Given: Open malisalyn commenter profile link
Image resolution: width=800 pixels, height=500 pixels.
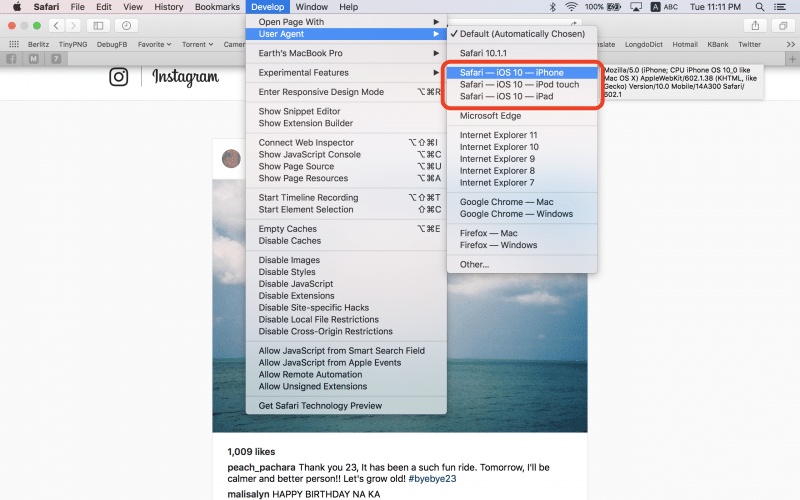Looking at the screenshot, I should pos(248,494).
